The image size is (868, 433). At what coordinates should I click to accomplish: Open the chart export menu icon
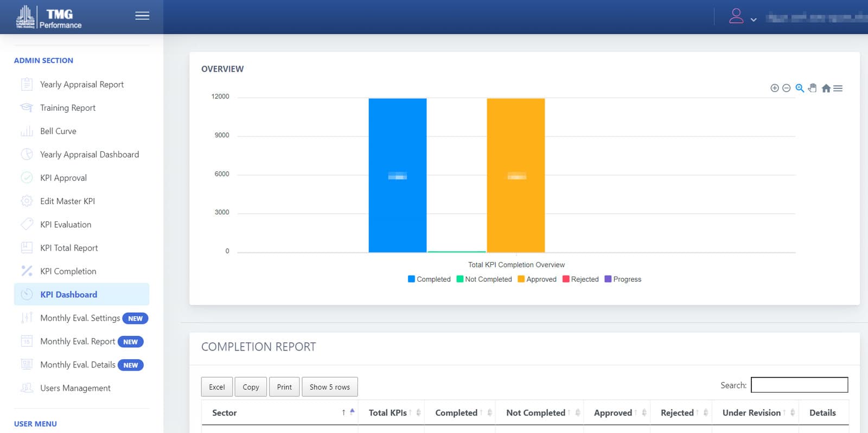838,88
